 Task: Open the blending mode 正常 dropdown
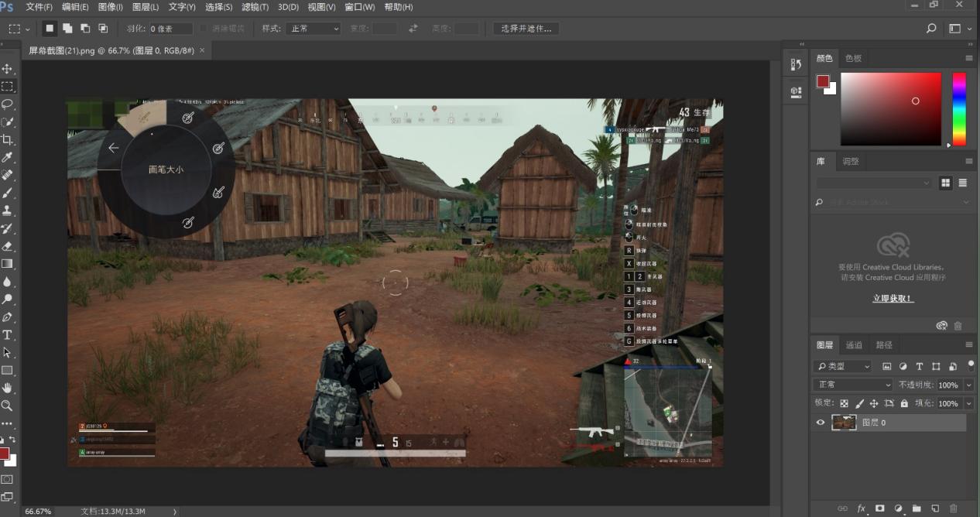click(851, 385)
